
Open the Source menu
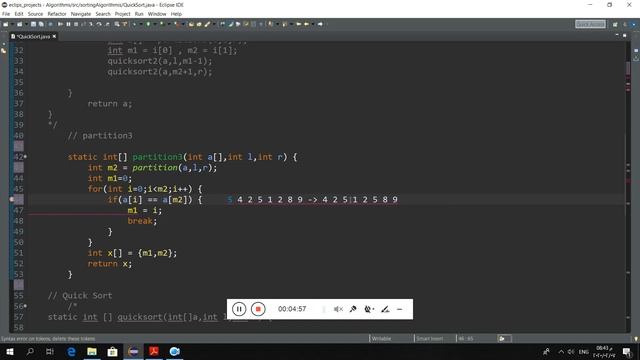click(35, 14)
